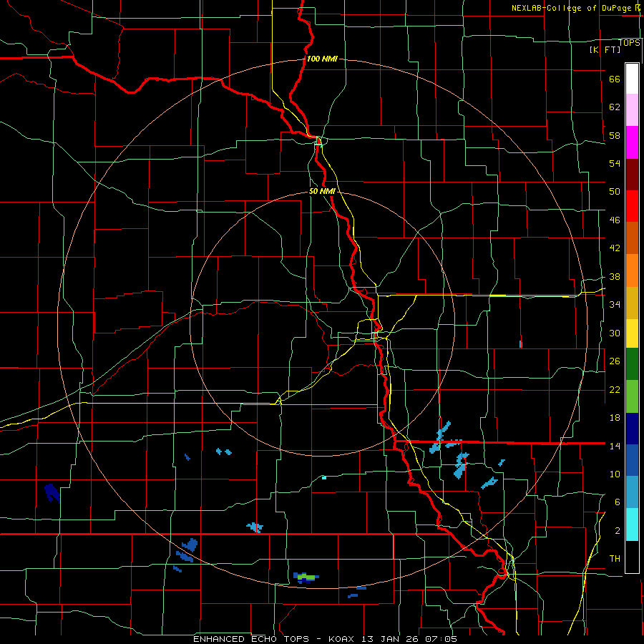Image resolution: width=644 pixels, height=644 pixels.
Task: Pick the medium blue legend swatch
Action: click(x=632, y=460)
